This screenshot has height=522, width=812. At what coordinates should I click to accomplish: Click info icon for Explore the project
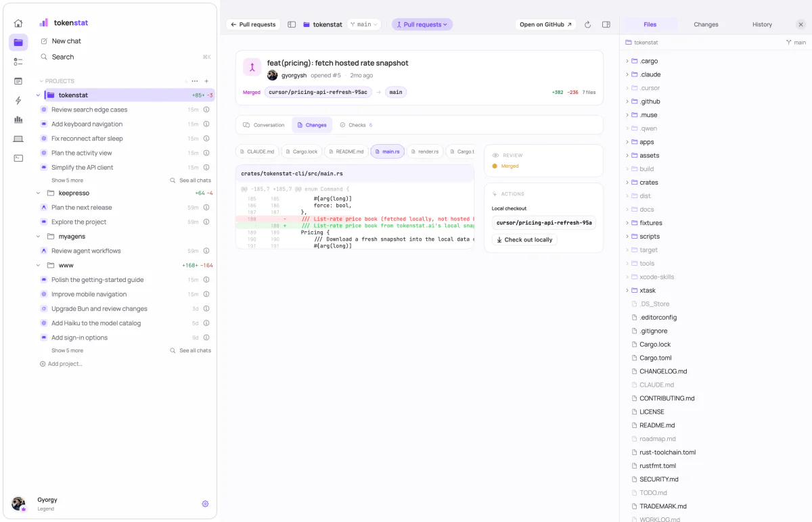point(206,222)
